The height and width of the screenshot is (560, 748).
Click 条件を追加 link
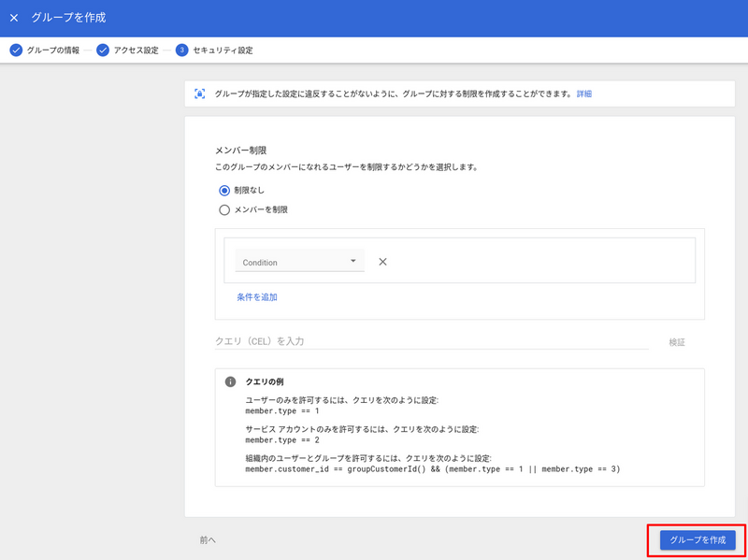tap(257, 297)
